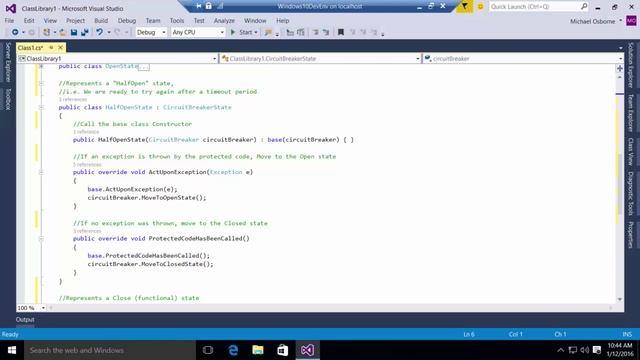Show hidden system tray icons
Viewport: 640px width, 360px height.
click(561, 350)
